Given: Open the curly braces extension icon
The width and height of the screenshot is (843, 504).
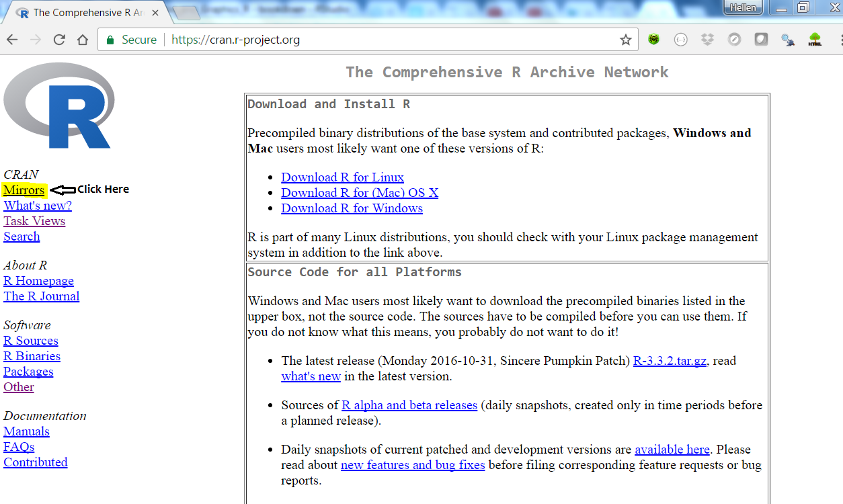Looking at the screenshot, I should pos(680,40).
